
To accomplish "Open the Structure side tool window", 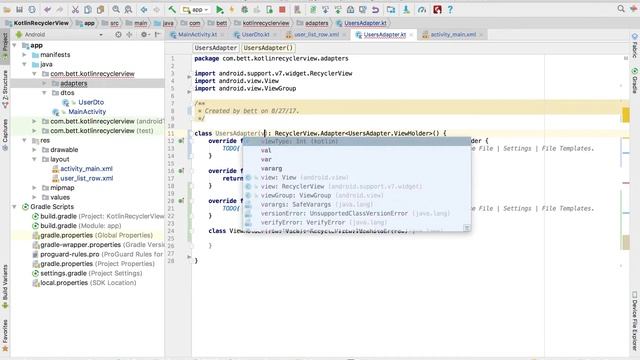I will click(x=5, y=89).
